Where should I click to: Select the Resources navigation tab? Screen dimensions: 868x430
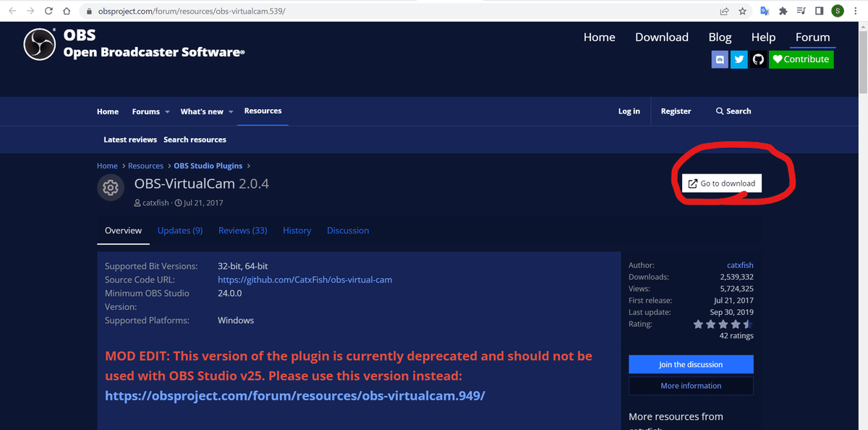pos(263,111)
